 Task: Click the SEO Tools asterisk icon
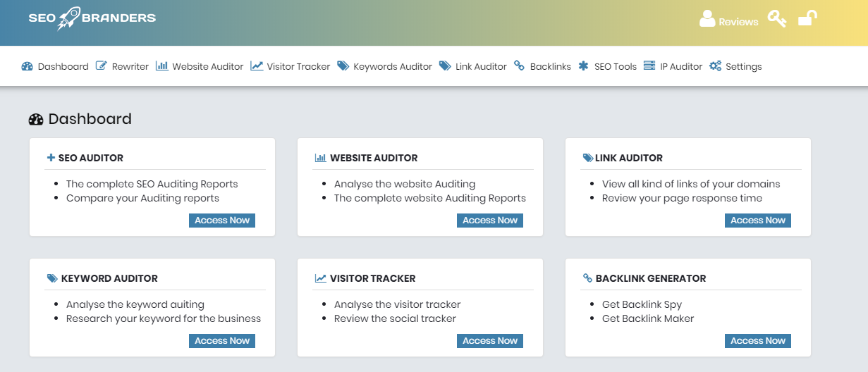pyautogui.click(x=583, y=66)
